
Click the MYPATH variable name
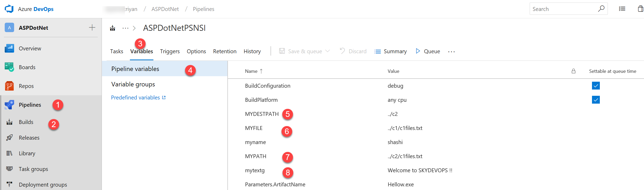256,156
